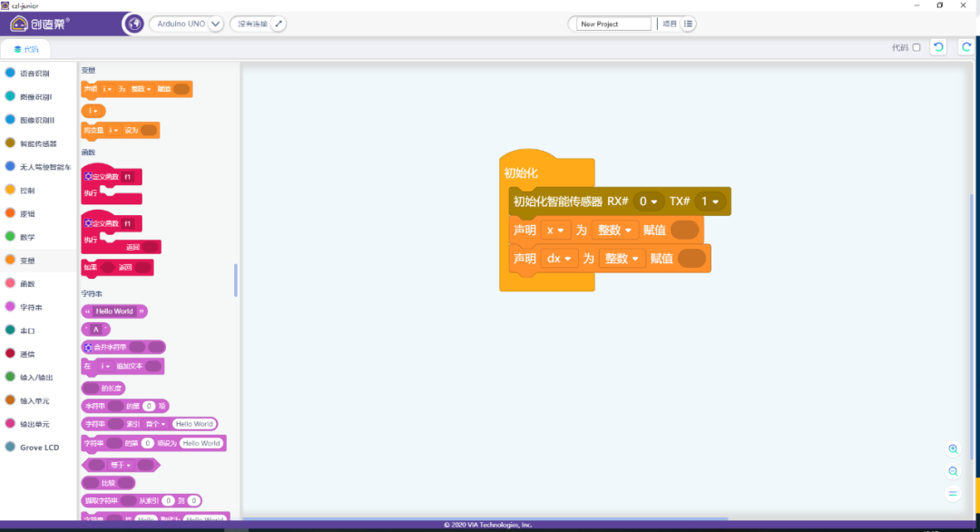The width and height of the screenshot is (980, 532).
Task: Reset workspace zoom with the equals icon
Action: tap(953, 494)
